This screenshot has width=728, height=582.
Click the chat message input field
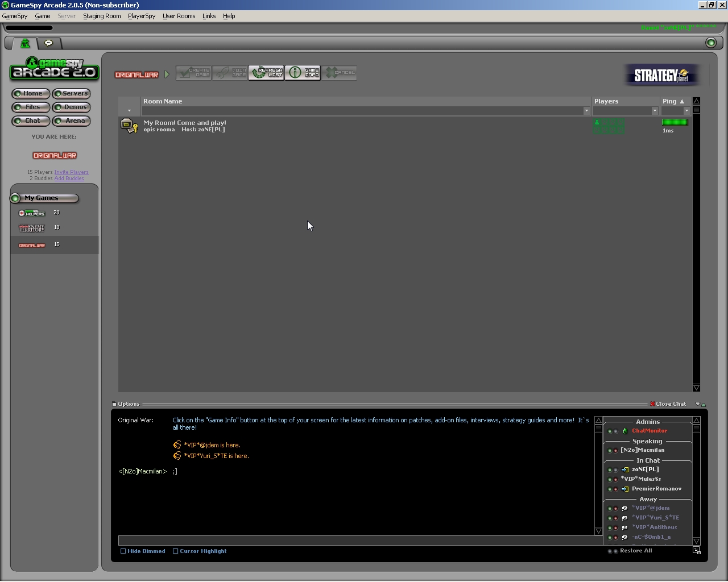pos(361,541)
